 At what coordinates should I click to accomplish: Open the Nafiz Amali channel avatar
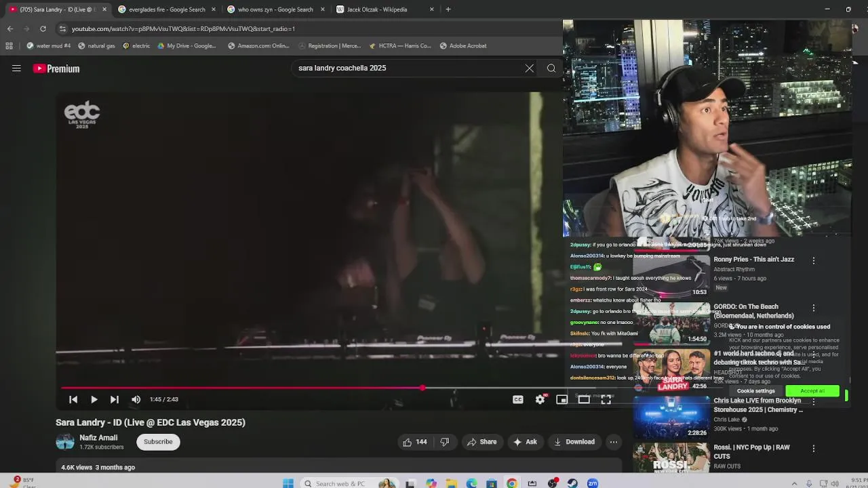click(65, 442)
